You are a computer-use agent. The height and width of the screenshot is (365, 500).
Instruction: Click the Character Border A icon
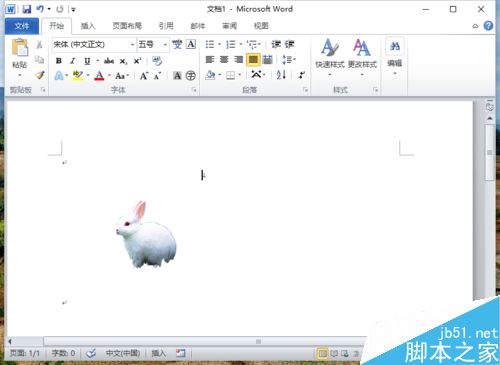[x=191, y=44]
